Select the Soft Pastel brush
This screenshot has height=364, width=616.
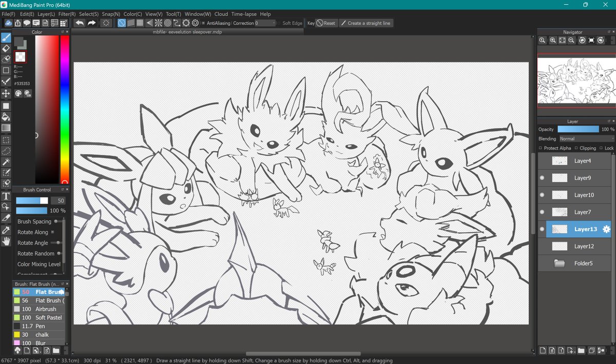tap(39, 318)
